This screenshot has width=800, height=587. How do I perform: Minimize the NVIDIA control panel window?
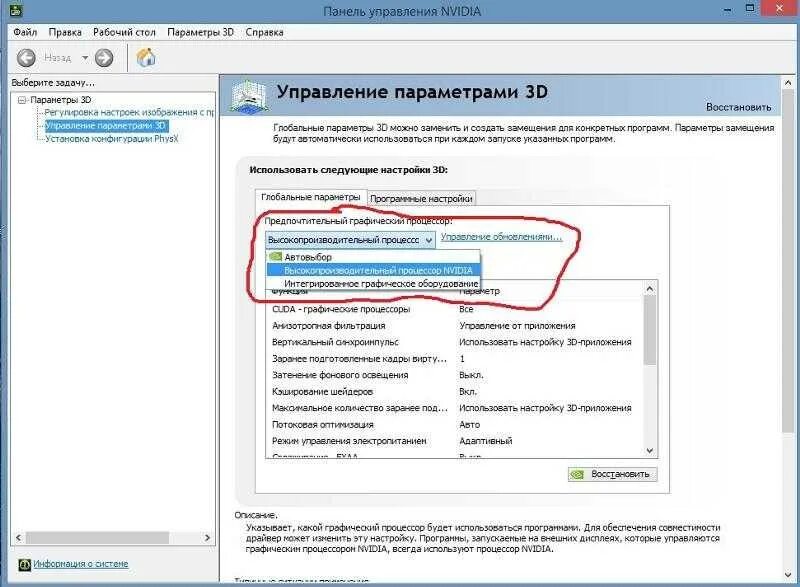(728, 9)
